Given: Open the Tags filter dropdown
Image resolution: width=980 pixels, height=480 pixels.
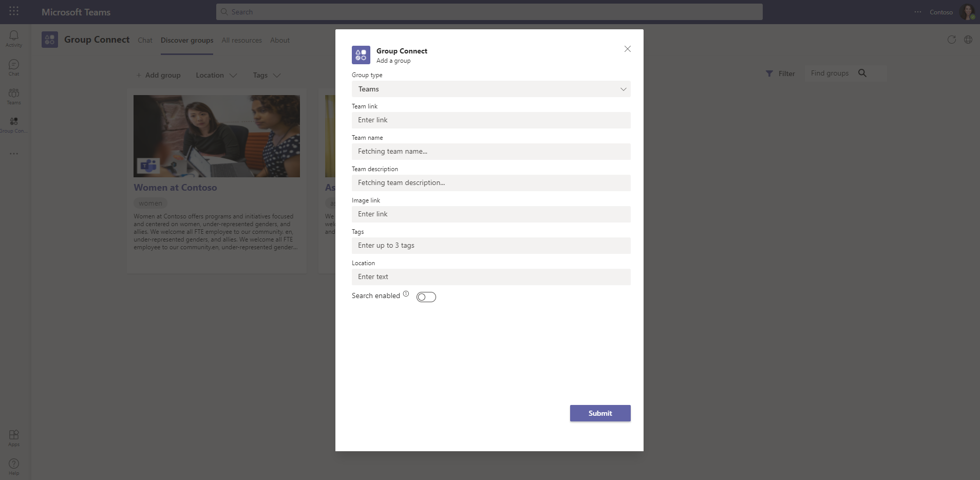Looking at the screenshot, I should coord(267,75).
